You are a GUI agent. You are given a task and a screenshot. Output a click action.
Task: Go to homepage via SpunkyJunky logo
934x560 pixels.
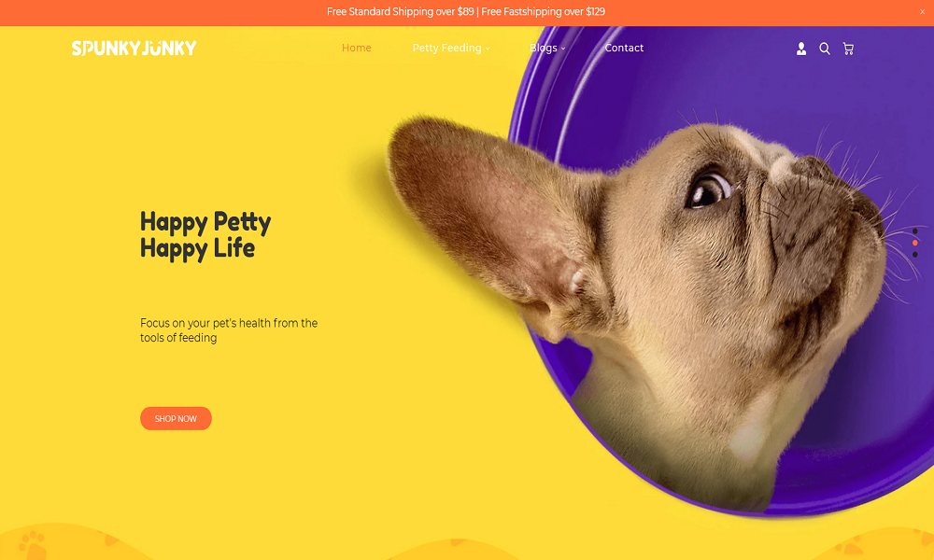click(x=134, y=49)
